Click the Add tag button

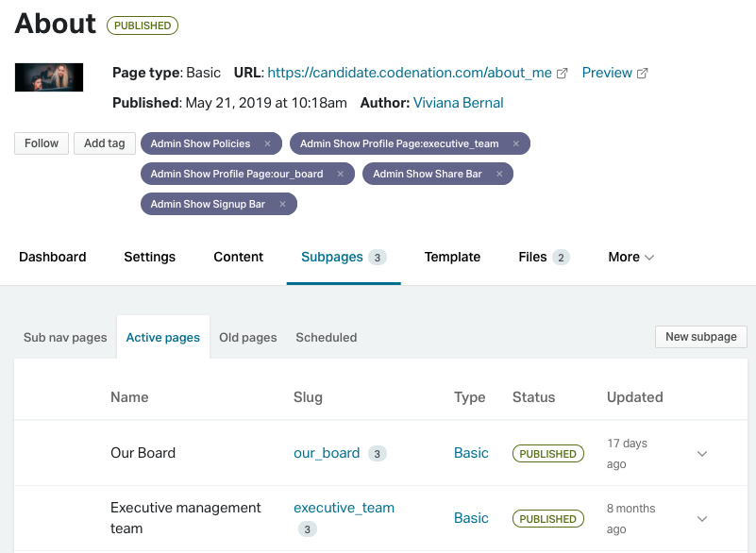click(x=105, y=143)
